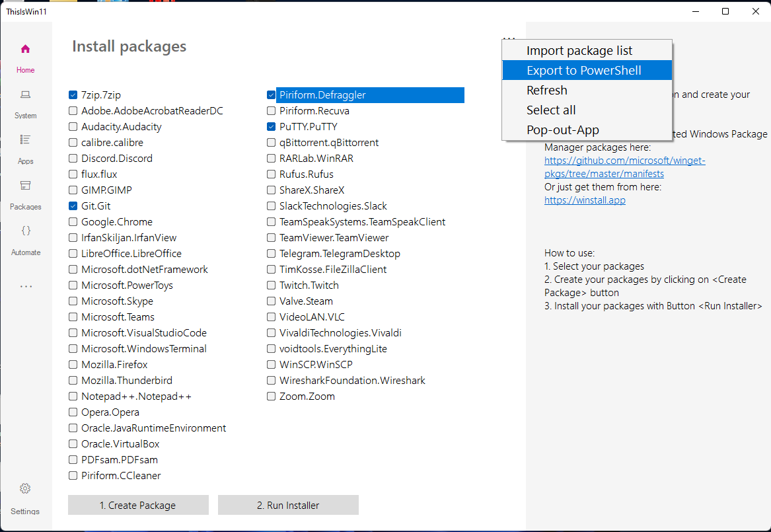The width and height of the screenshot is (771, 532).
Task: Uncheck Piriform.Defraggler package
Action: (x=271, y=95)
